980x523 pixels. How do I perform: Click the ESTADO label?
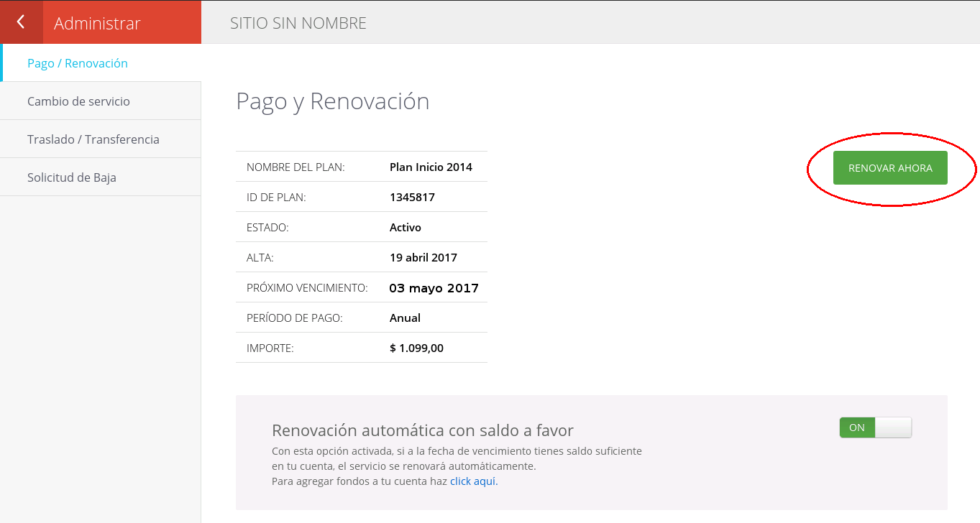pos(267,228)
